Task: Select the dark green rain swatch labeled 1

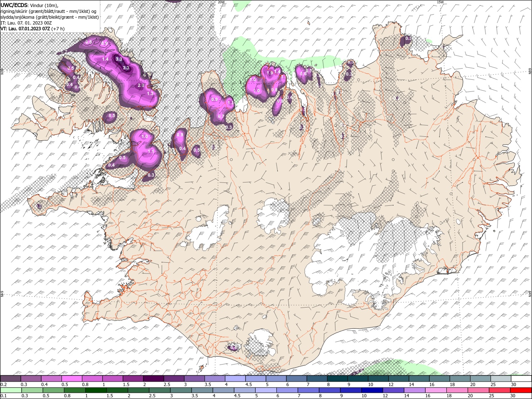Action: point(96,390)
